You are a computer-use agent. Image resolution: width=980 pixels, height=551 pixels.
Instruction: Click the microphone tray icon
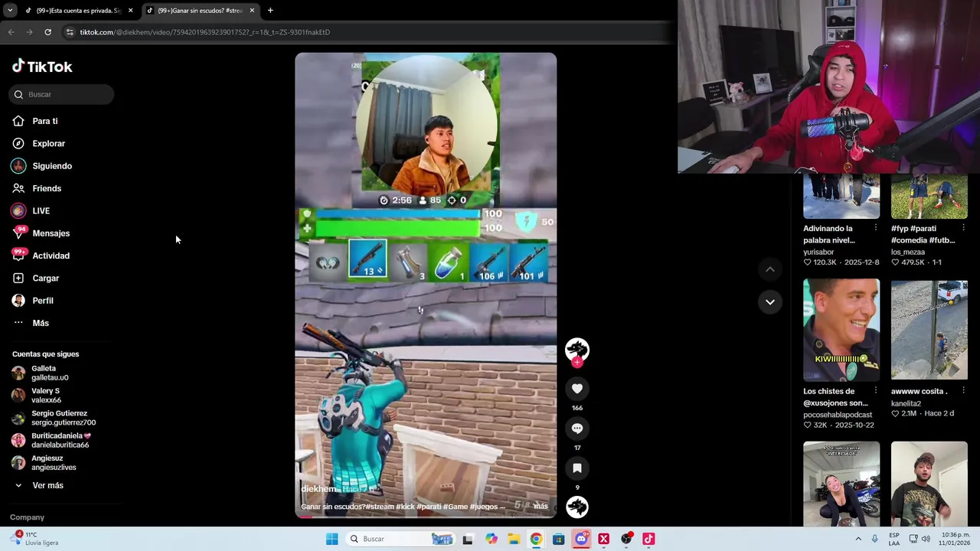click(875, 539)
